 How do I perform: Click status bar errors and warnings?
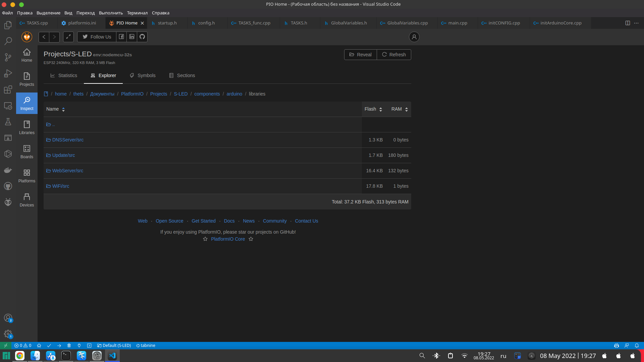(23, 346)
